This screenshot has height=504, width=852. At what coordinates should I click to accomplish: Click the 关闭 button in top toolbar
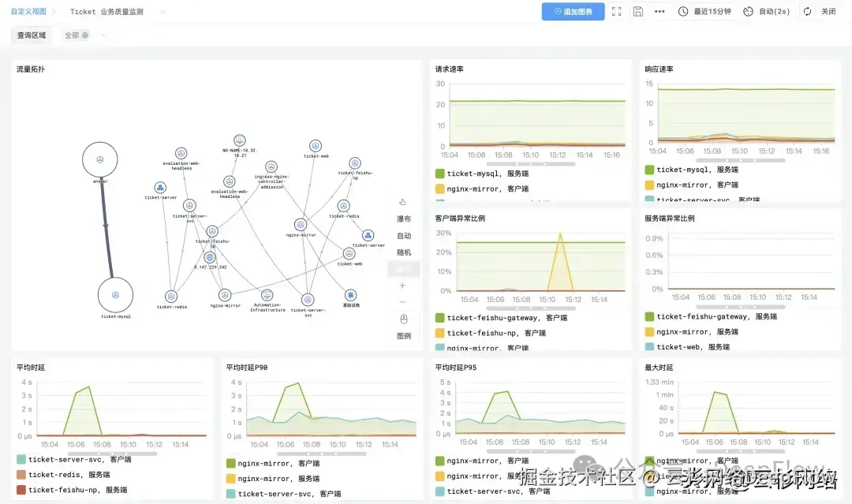(828, 11)
